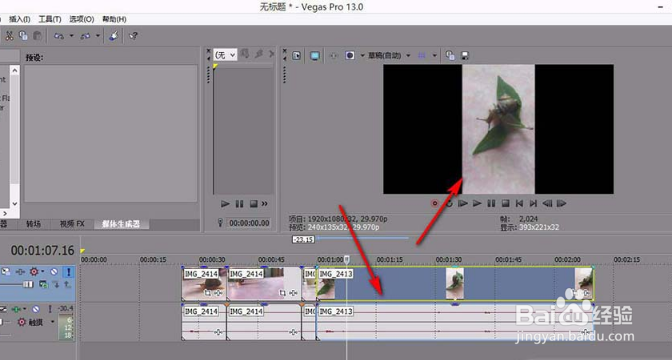
Task: Click the red Record button under preview
Action: (x=435, y=203)
